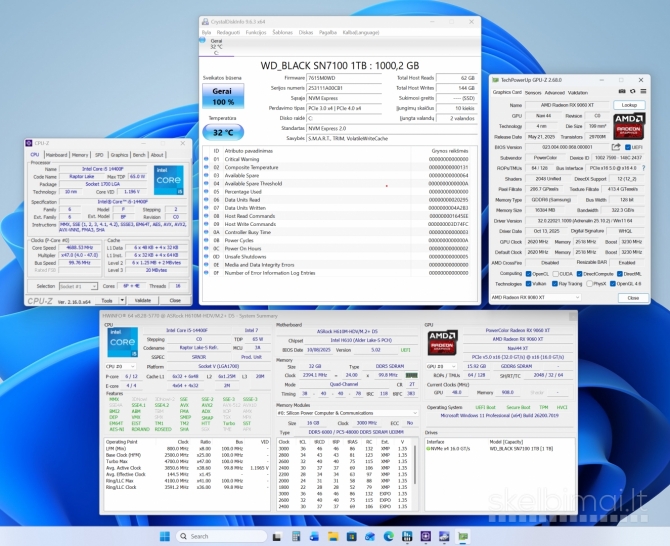Click the "Power On Hours" attribute row
This screenshot has width=670, height=546.
[337, 249]
